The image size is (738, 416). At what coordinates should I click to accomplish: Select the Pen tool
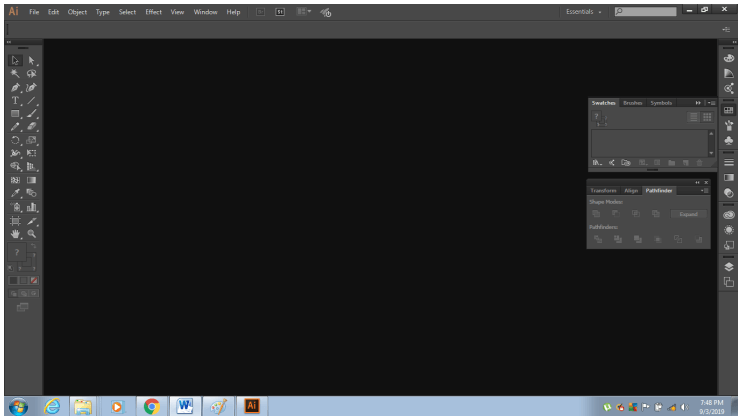pyautogui.click(x=15, y=87)
